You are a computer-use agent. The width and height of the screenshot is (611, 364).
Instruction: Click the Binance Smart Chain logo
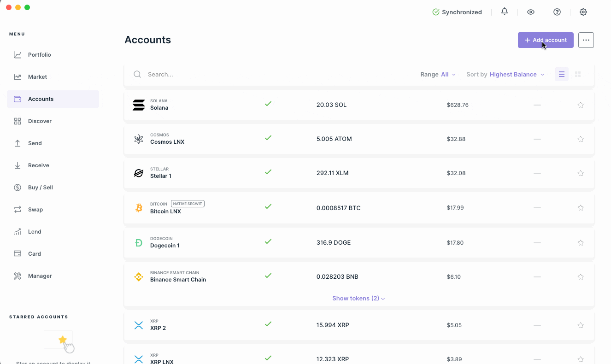click(x=139, y=276)
